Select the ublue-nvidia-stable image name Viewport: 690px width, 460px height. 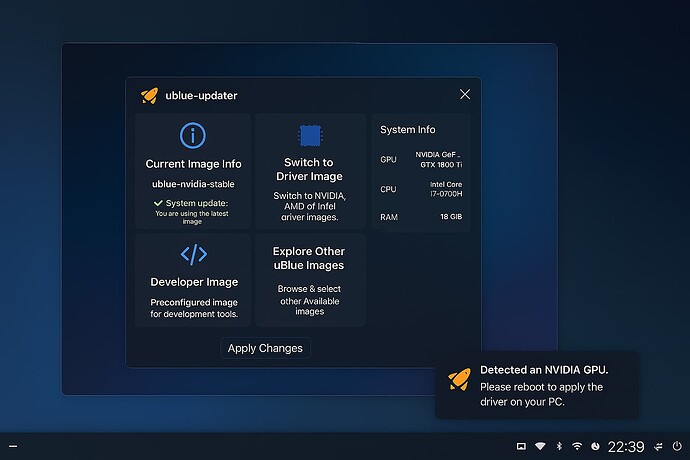point(193,184)
